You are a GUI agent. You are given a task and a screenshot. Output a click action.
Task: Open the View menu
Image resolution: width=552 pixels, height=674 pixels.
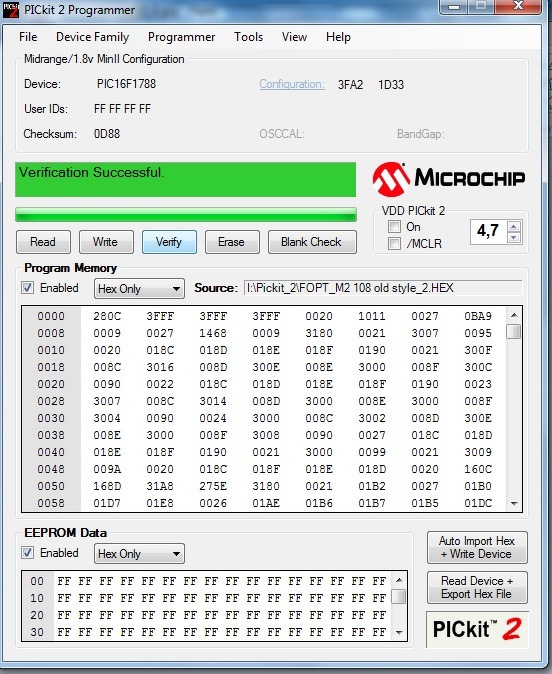coord(294,37)
